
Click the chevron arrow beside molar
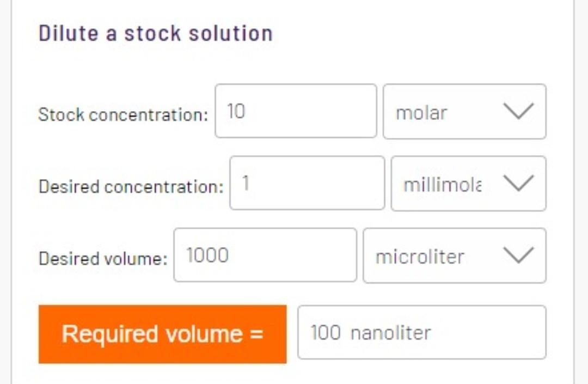517,112
